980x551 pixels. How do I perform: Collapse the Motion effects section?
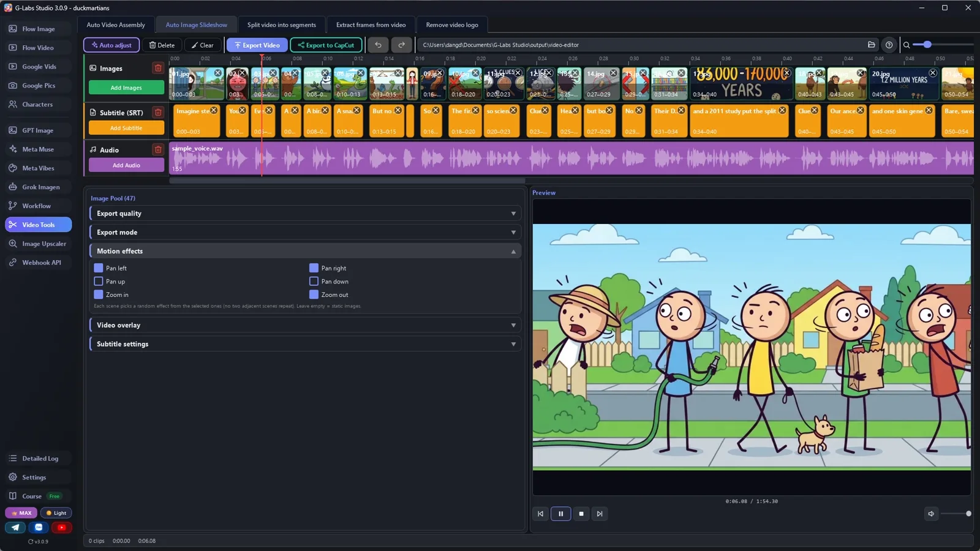click(x=305, y=251)
